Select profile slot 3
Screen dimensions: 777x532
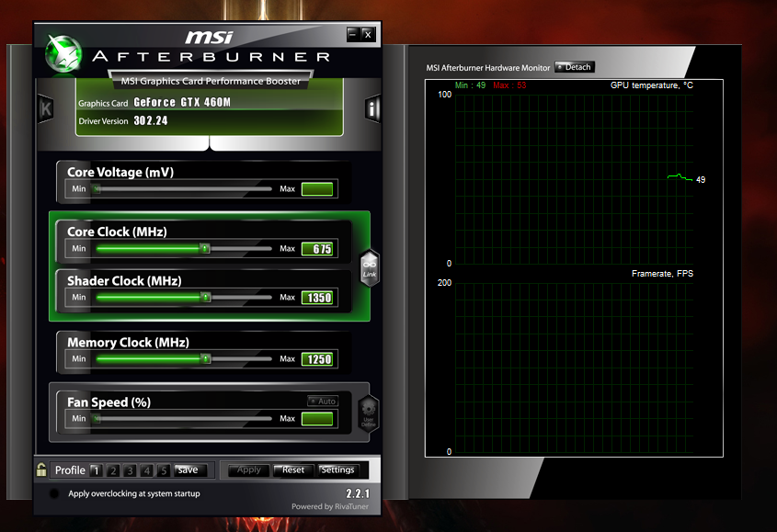coord(130,470)
